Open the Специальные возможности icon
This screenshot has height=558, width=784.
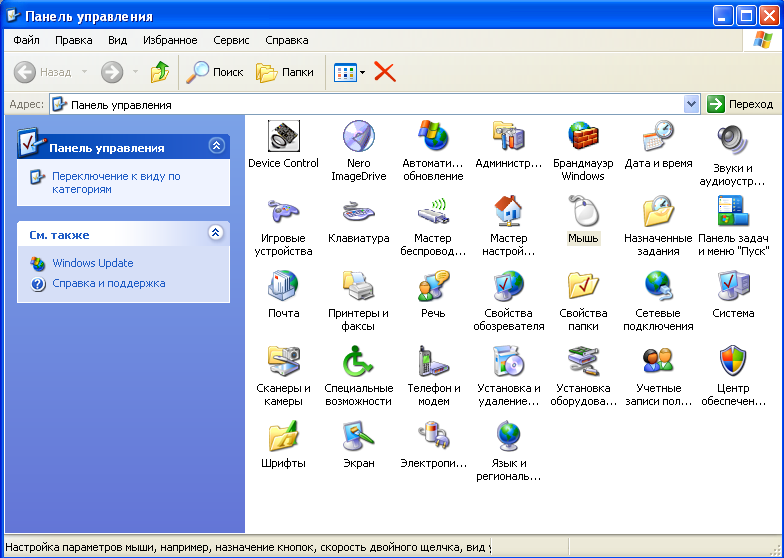(x=358, y=361)
